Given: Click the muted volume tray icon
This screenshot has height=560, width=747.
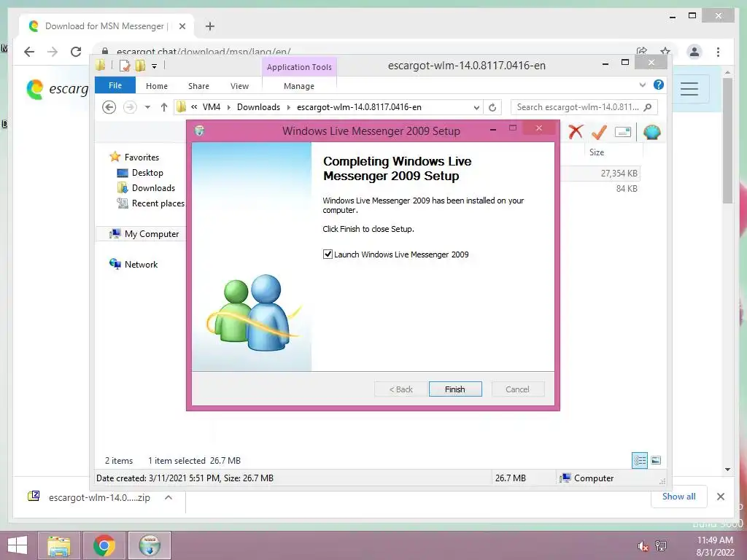Looking at the screenshot, I should tap(643, 546).
